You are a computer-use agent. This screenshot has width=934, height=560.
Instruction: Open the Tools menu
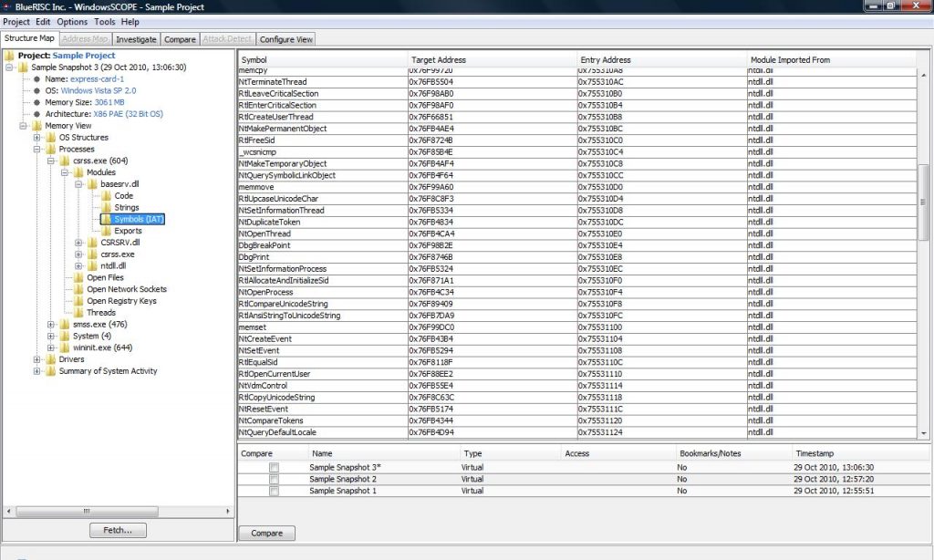pos(104,22)
